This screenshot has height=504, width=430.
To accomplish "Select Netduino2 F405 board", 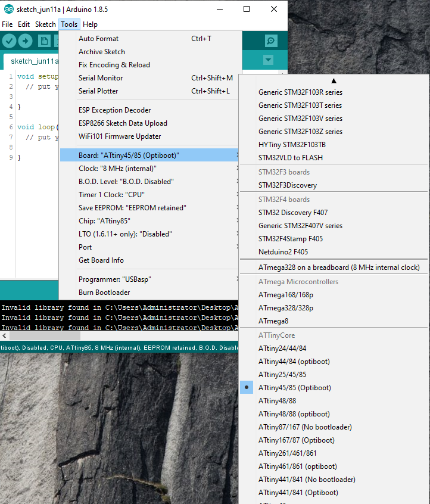I will [334, 252].
